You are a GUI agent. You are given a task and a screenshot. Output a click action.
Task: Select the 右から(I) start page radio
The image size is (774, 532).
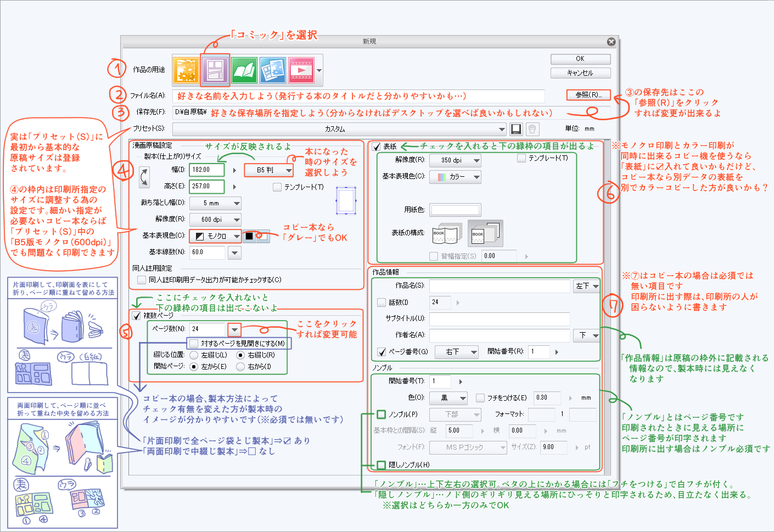coord(240,367)
